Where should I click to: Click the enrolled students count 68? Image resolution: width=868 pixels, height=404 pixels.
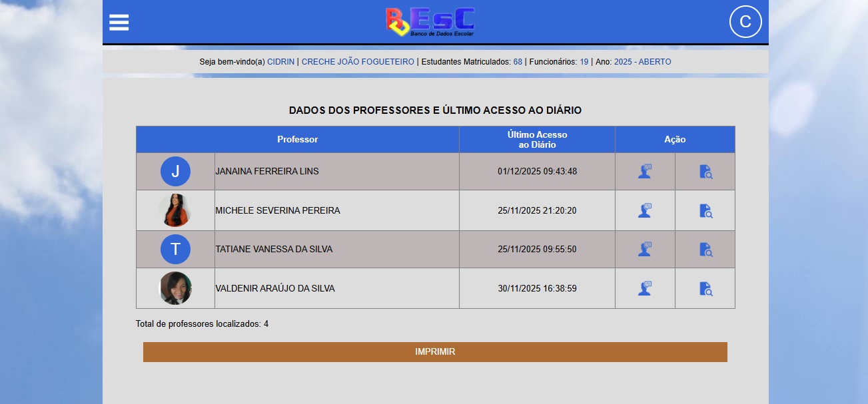click(518, 62)
